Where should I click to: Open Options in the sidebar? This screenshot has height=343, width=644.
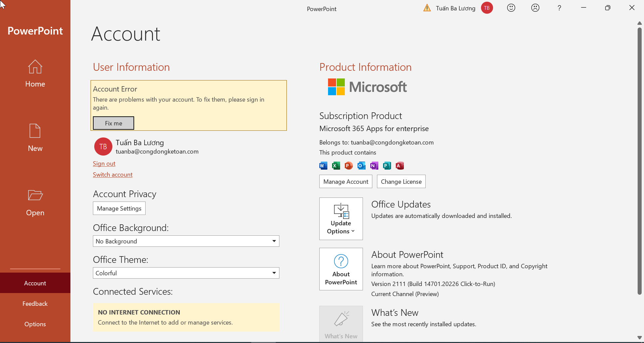point(35,324)
